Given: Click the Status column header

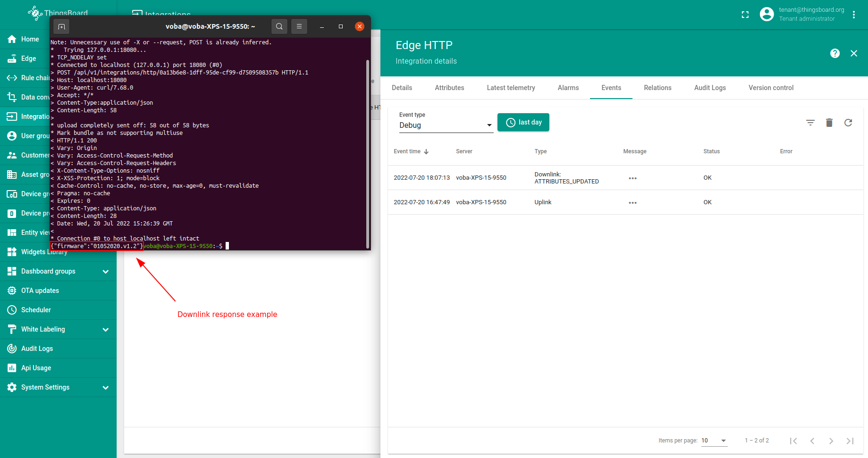Looking at the screenshot, I should pyautogui.click(x=711, y=151).
